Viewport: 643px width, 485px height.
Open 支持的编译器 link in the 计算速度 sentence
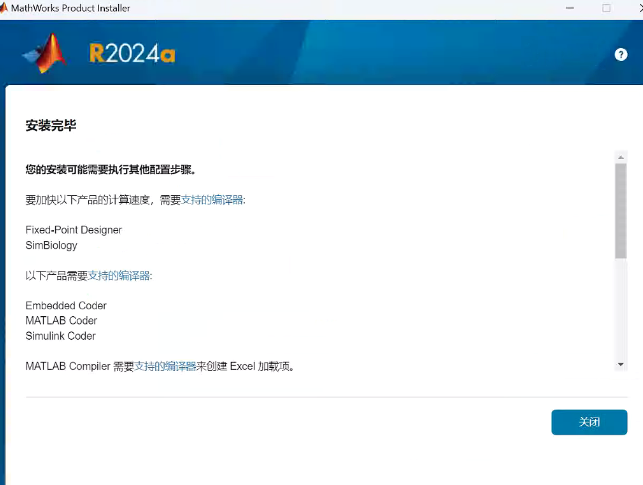coord(212,200)
